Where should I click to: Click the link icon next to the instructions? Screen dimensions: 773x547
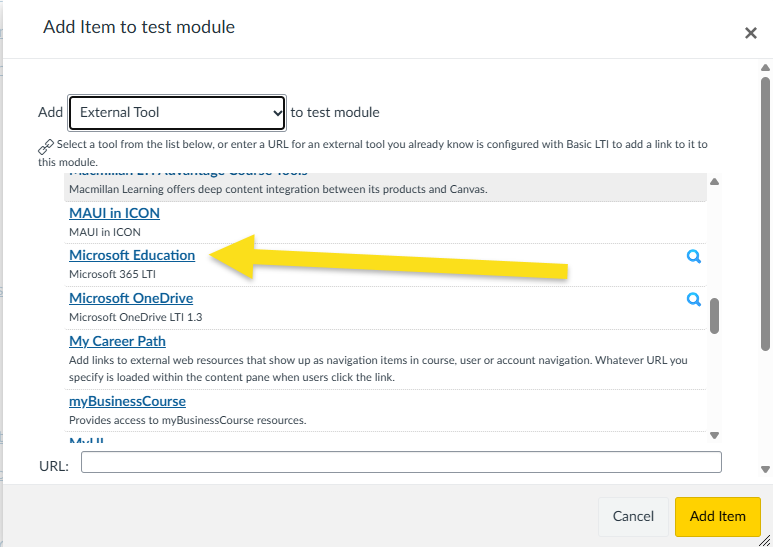(46, 146)
